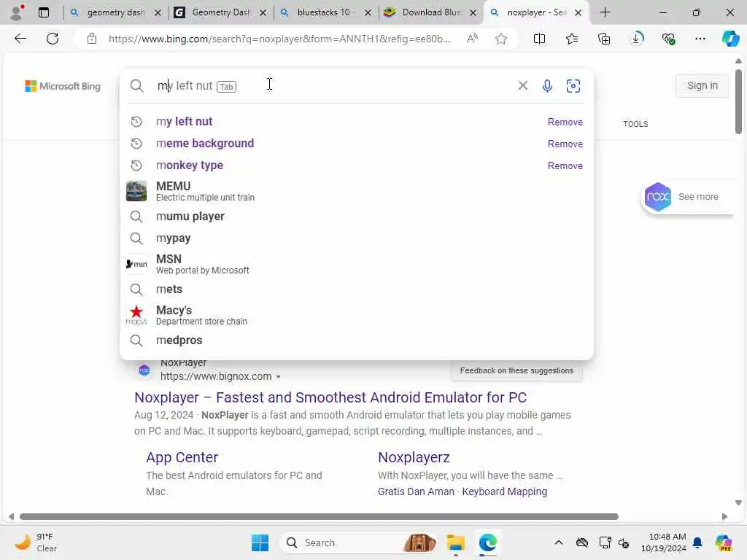Refresh the current page

tap(53, 39)
